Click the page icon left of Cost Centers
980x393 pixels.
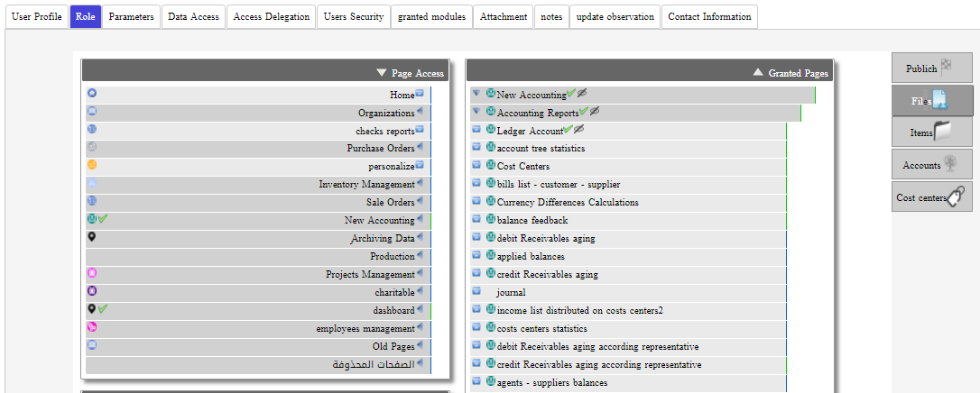click(476, 166)
